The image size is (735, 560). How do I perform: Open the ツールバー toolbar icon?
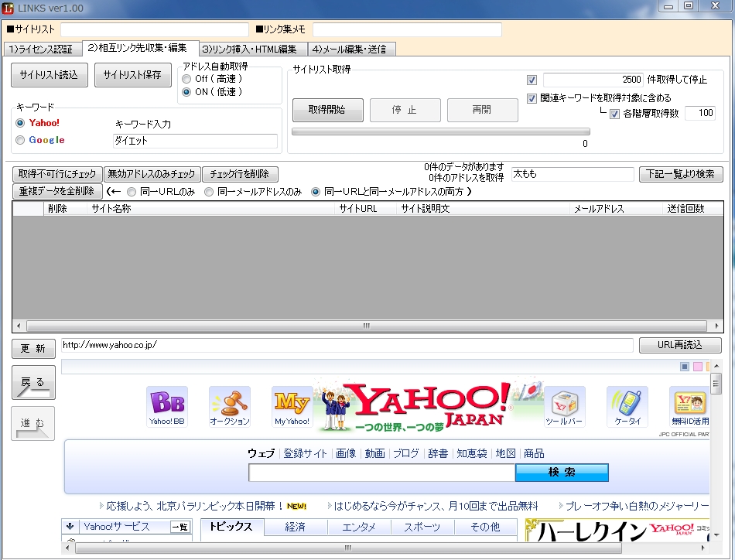pos(564,406)
